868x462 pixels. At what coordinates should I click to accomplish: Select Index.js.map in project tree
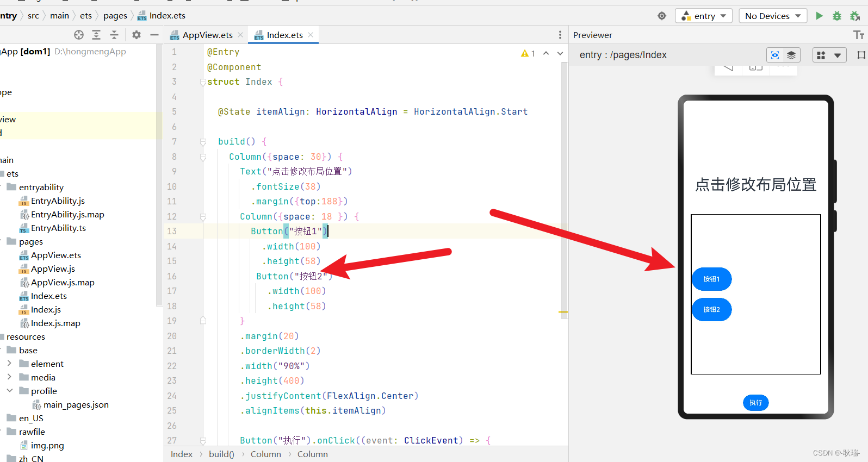pyautogui.click(x=55, y=323)
